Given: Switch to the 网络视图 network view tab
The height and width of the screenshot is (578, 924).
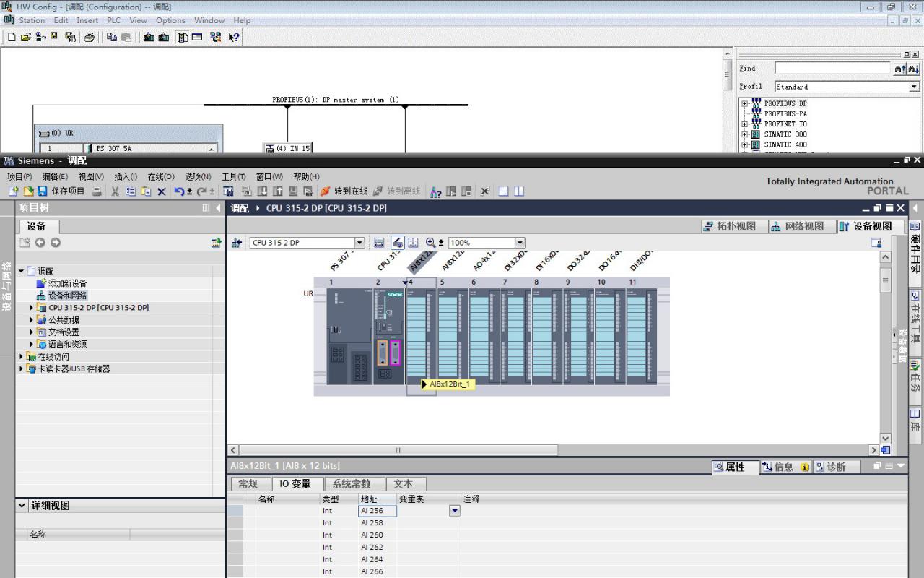Looking at the screenshot, I should click(797, 226).
